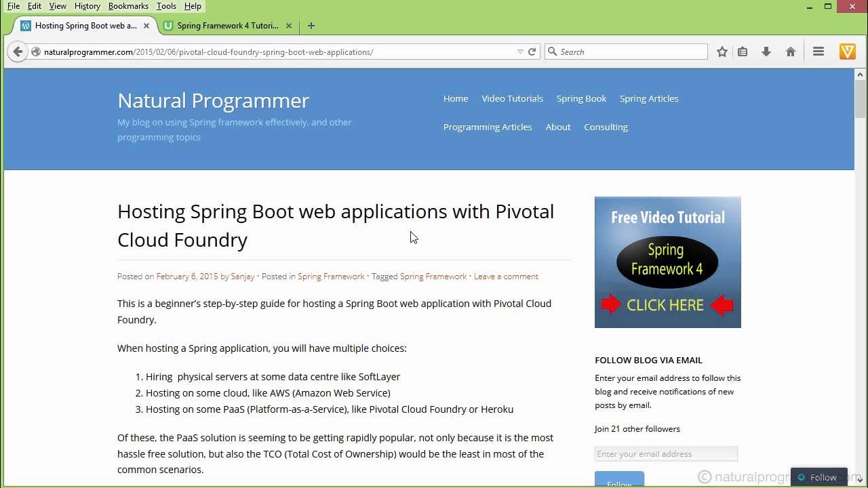Image resolution: width=868 pixels, height=488 pixels.
Task: Click the search magnifier icon
Action: (x=553, y=52)
